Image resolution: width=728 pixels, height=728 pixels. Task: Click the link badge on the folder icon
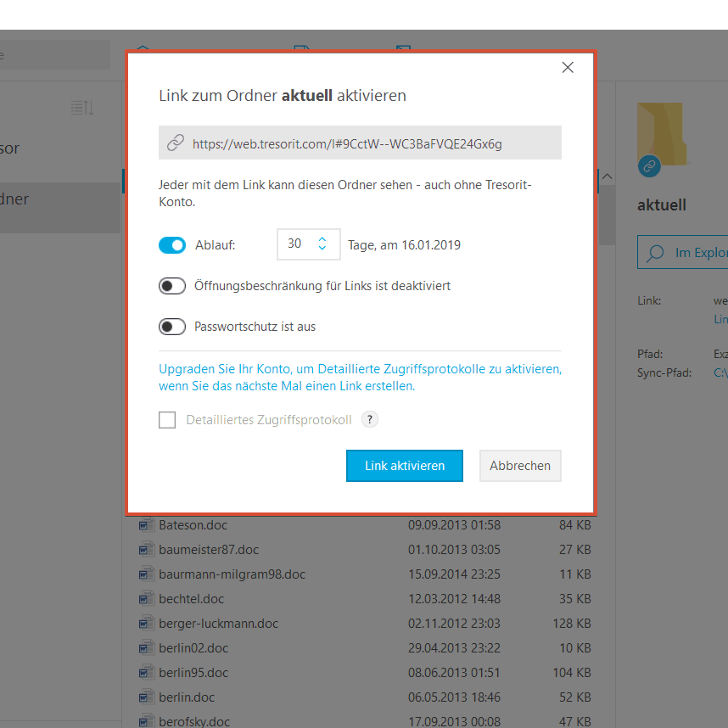coord(649,165)
